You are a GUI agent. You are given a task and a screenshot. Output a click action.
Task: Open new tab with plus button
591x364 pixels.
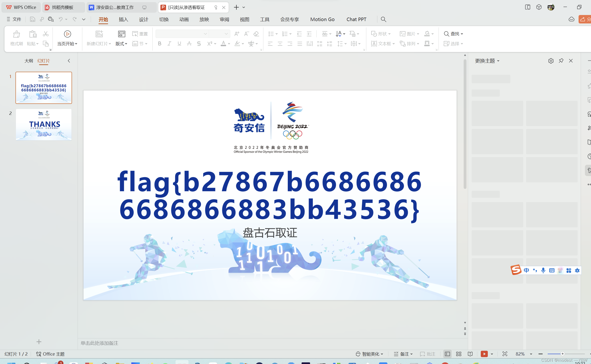[x=236, y=7]
